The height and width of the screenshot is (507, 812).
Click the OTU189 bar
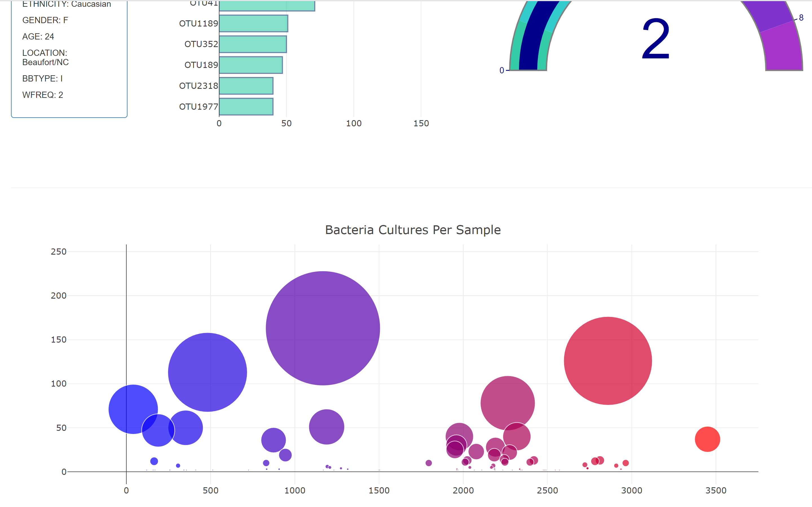(x=250, y=65)
